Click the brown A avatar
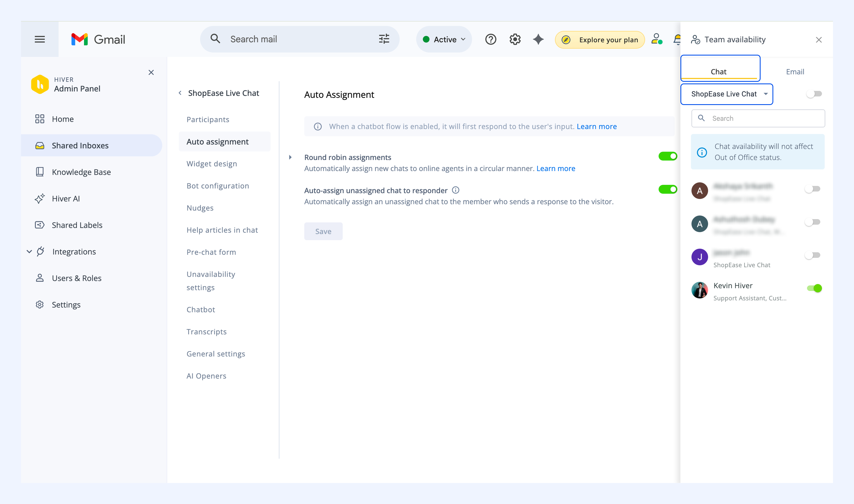The height and width of the screenshot is (504, 854). pyautogui.click(x=700, y=191)
